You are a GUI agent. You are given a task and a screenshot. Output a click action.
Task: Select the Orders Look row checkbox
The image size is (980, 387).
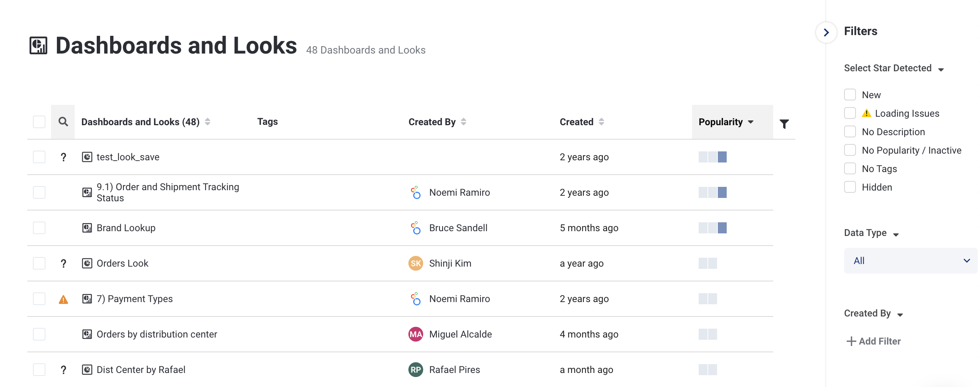39,263
